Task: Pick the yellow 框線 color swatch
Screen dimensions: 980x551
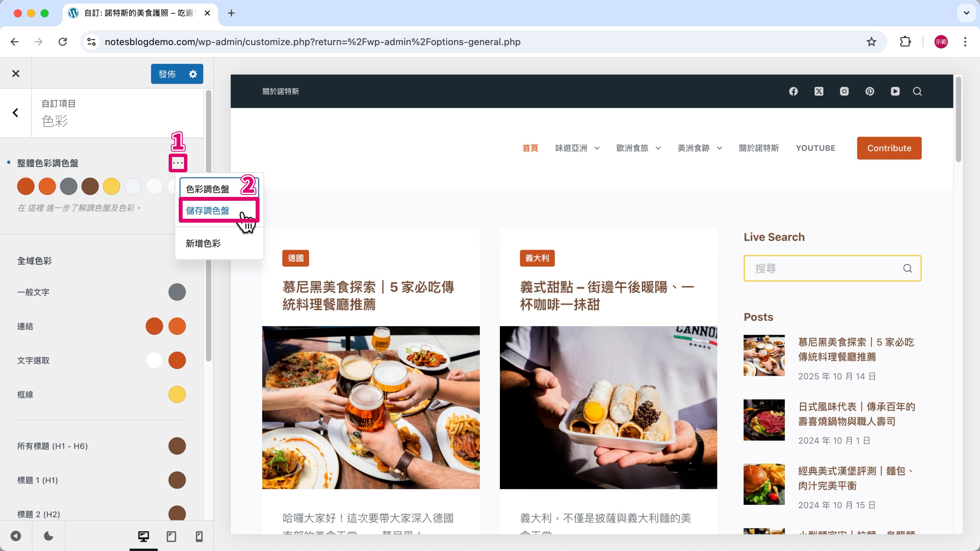Action: click(x=177, y=394)
